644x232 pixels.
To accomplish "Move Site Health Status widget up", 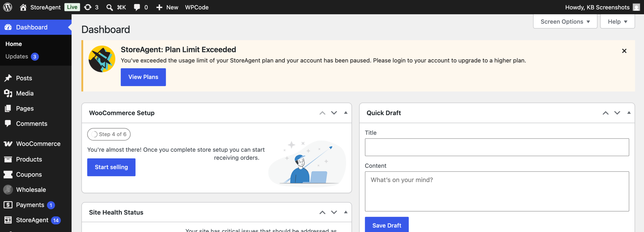I will (x=322, y=212).
